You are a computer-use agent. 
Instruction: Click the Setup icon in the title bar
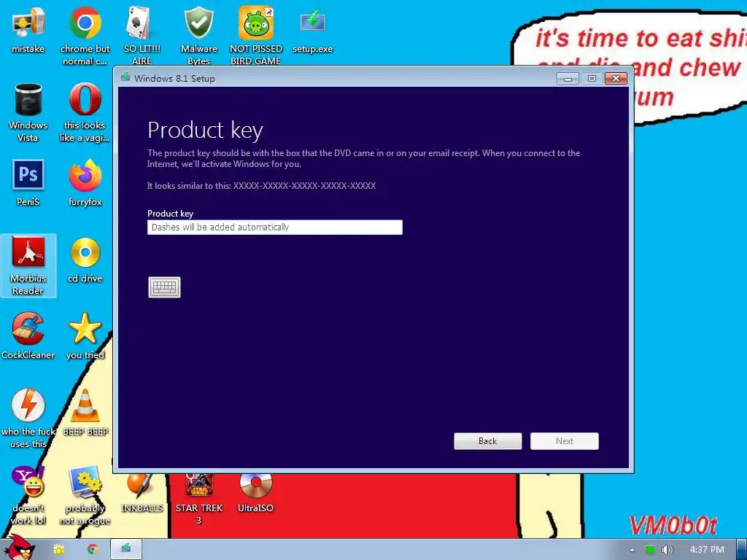[x=125, y=77]
